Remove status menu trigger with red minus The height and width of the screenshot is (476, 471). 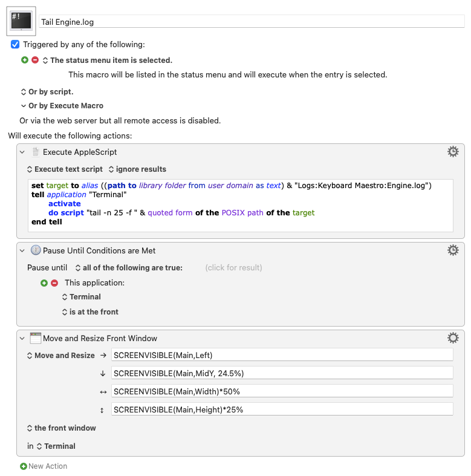[x=35, y=60]
